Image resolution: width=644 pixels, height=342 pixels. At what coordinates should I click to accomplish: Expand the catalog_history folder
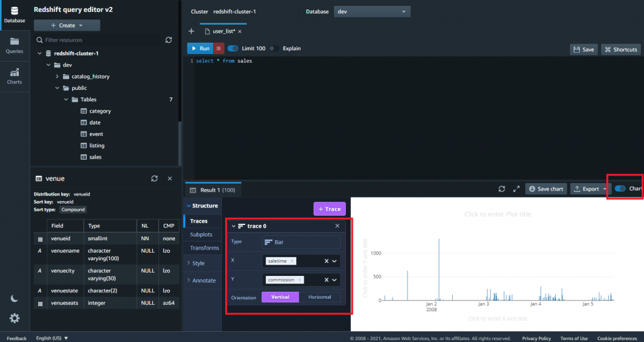(x=57, y=76)
